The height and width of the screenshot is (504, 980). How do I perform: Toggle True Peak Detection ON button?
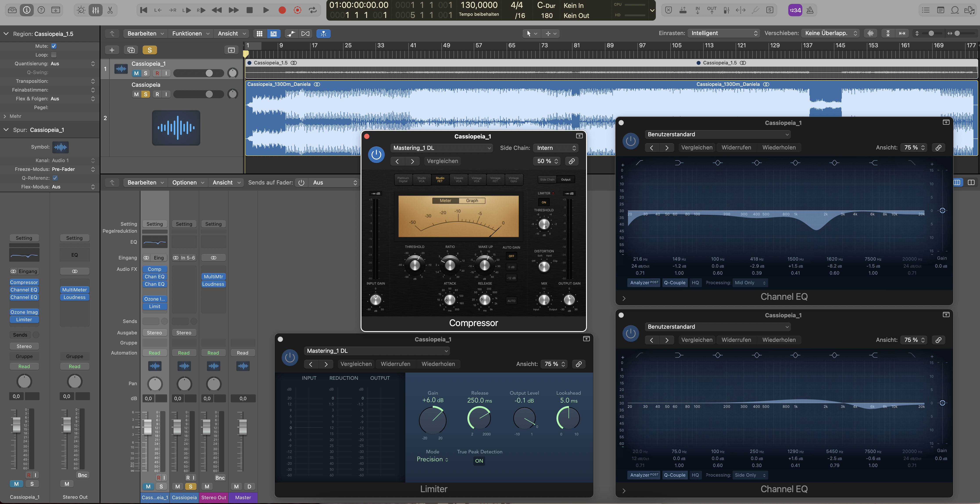[x=479, y=461]
